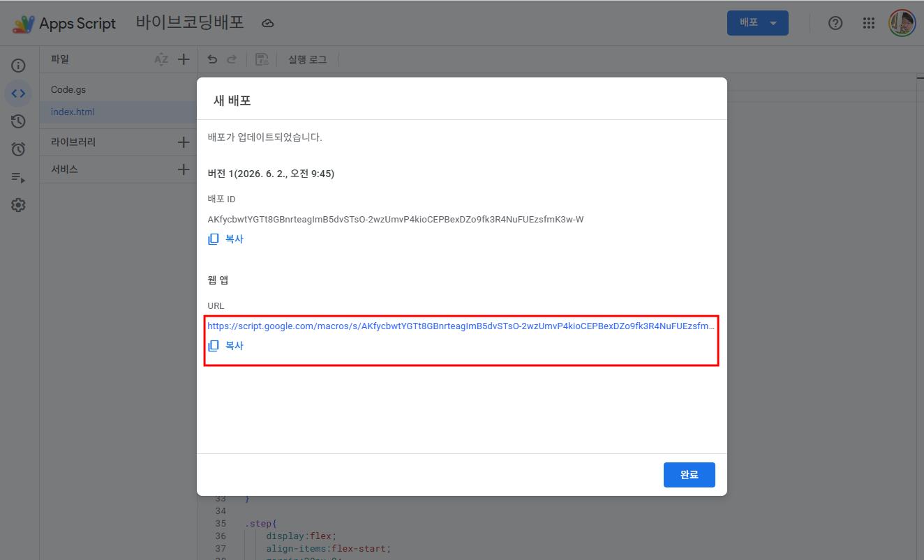Click the 라이브러리 section label
Screen dimensions: 924x560
tap(73, 142)
